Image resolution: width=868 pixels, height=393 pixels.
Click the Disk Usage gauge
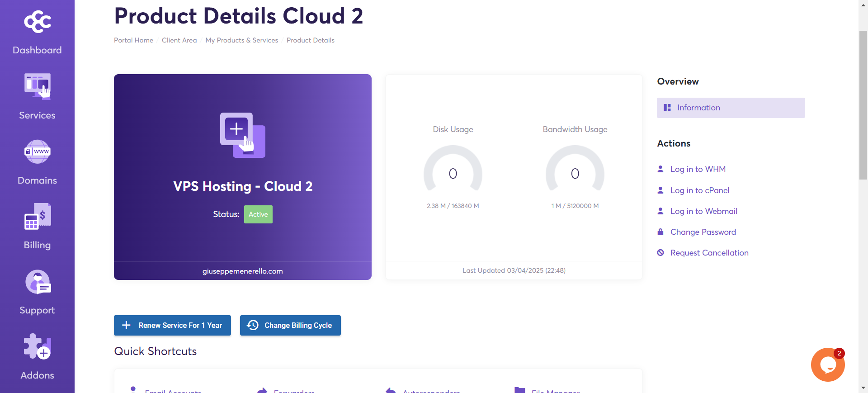point(453,168)
